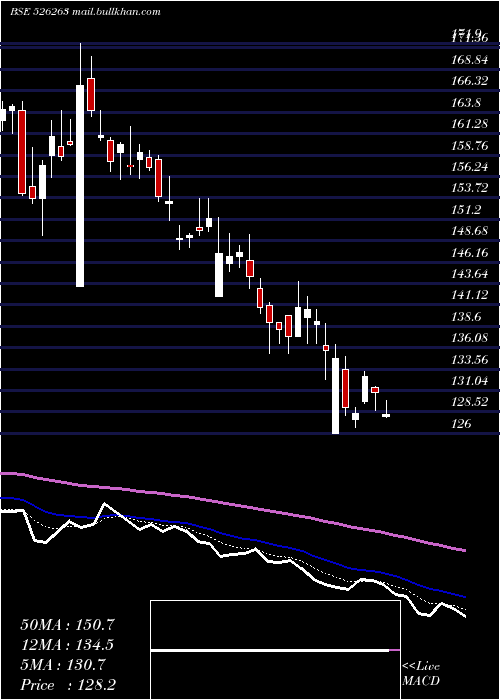The height and width of the screenshot is (700, 500).
Task: Click the 12MA : 134.5 readout
Action: (67, 645)
